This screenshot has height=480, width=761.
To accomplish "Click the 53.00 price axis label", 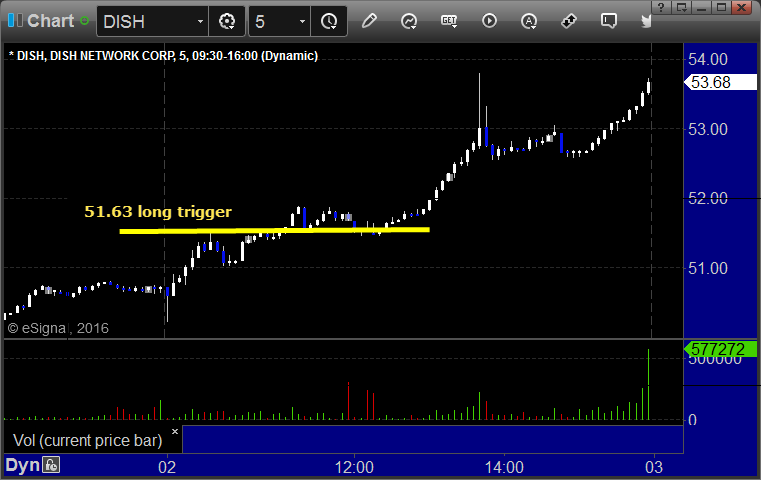I will 708,130.
